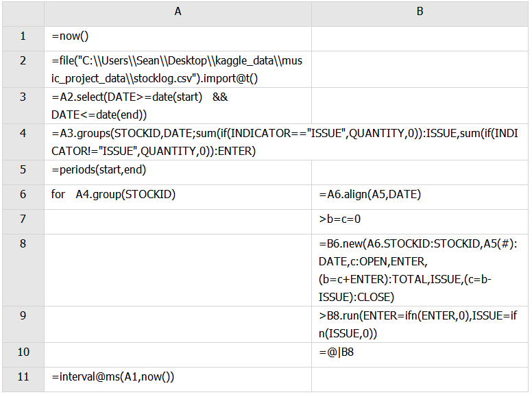
Task: Click empty cell A9
Action: [x=178, y=324]
